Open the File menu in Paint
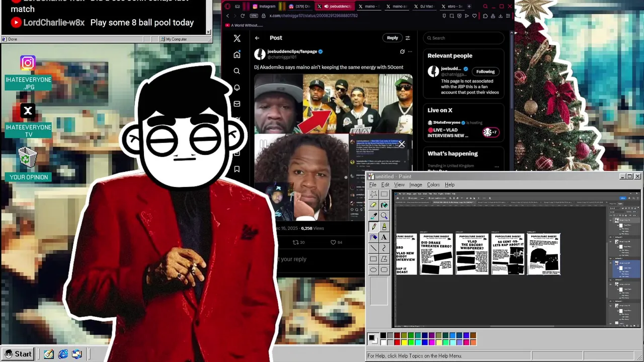 (373, 185)
